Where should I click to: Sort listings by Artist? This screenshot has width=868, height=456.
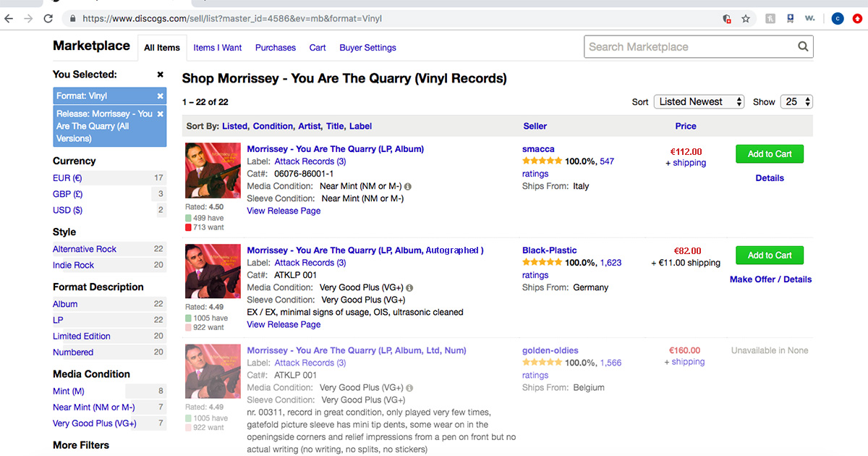click(x=309, y=126)
